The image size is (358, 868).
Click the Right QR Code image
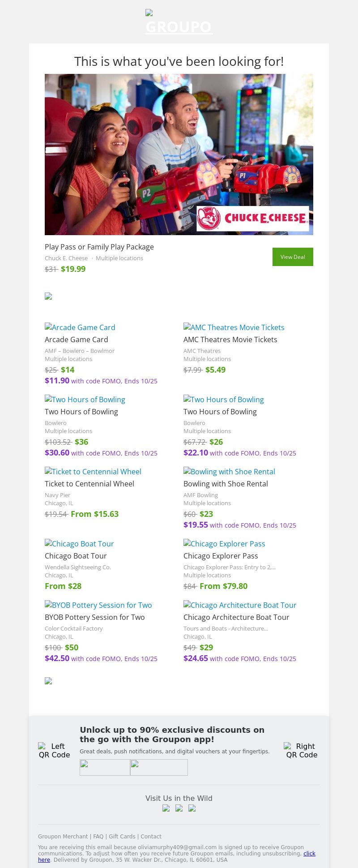302,750
